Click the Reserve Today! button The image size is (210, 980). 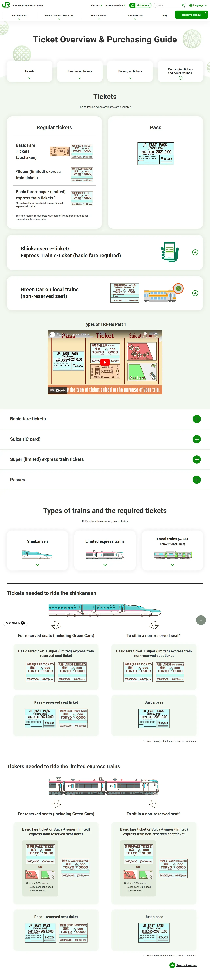click(191, 15)
